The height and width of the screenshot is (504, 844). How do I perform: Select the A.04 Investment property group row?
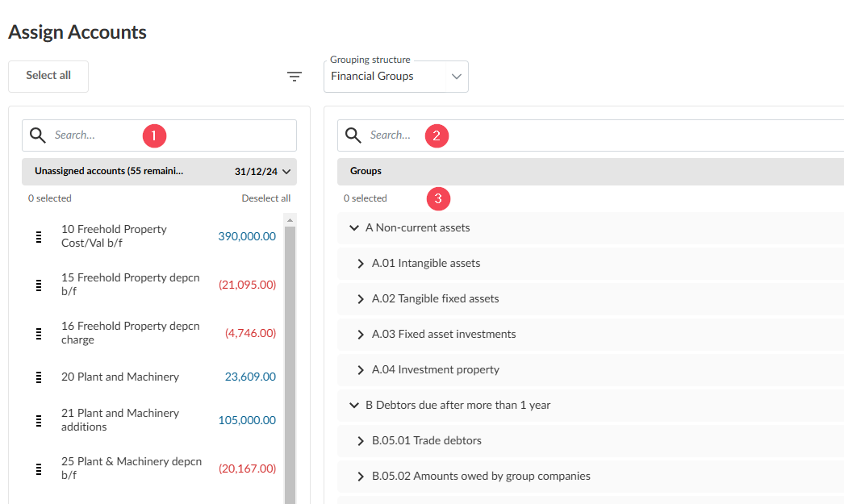[x=591, y=369]
